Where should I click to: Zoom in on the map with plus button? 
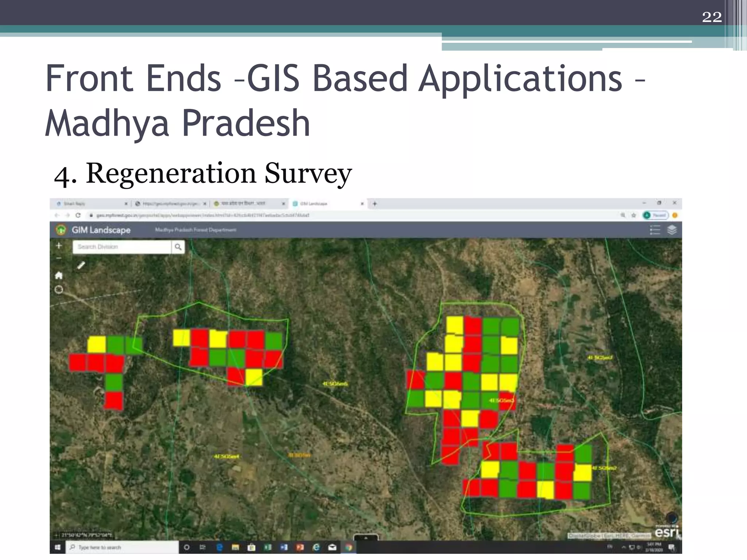pyautogui.click(x=59, y=246)
